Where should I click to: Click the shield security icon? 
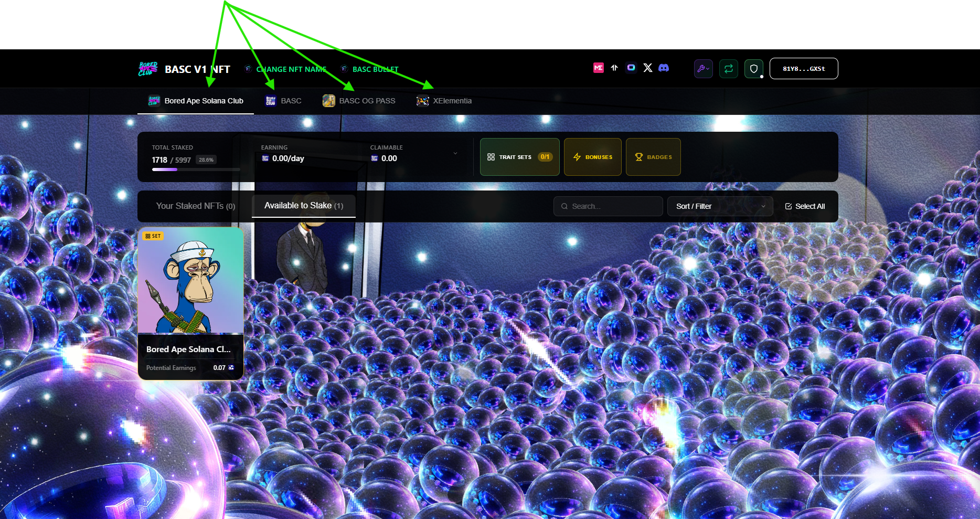[754, 69]
